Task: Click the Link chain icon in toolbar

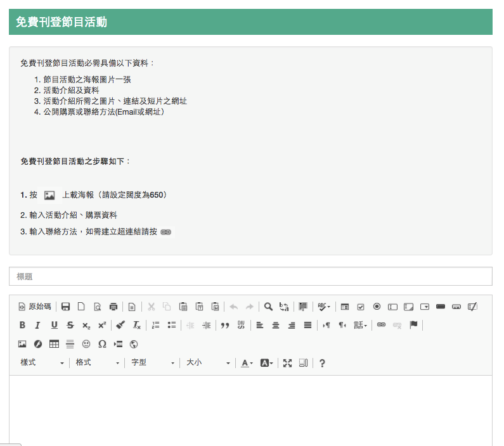Action: tap(381, 325)
